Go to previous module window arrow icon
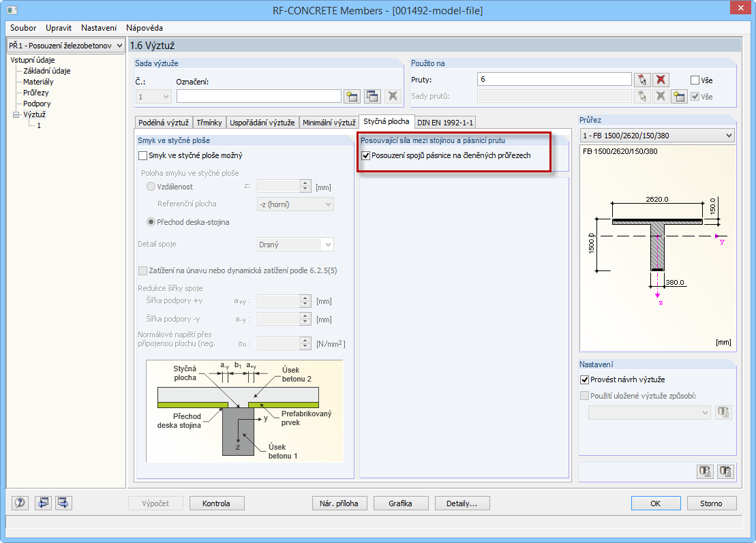The width and height of the screenshot is (756, 543). pyautogui.click(x=43, y=503)
